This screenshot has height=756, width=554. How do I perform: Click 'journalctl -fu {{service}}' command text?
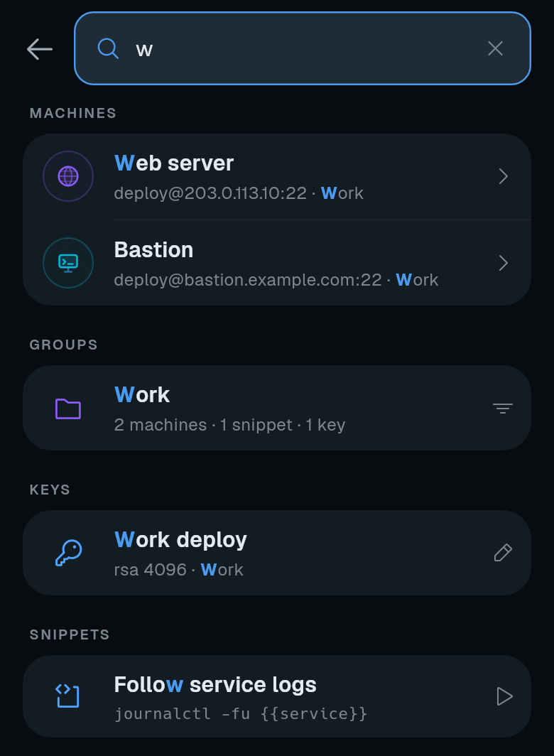click(241, 713)
